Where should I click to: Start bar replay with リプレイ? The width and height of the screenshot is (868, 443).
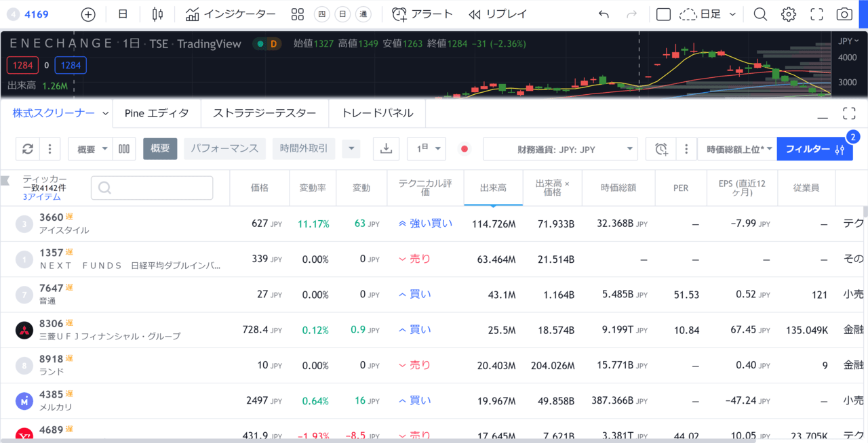pos(498,14)
